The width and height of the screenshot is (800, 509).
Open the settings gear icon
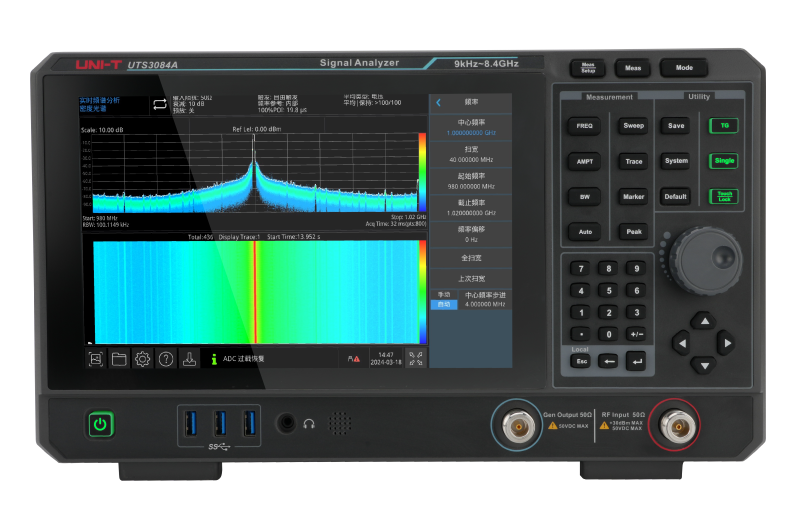coord(142,359)
